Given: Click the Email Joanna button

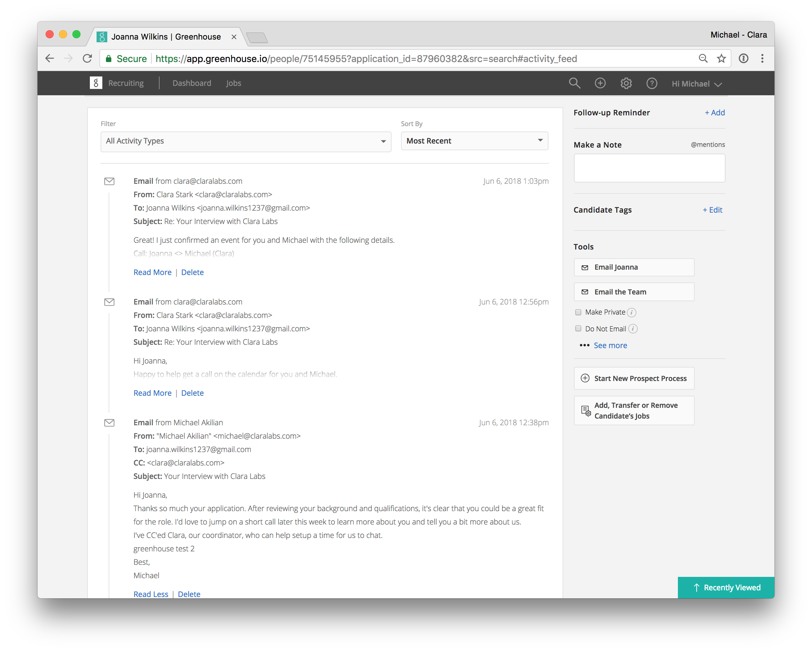Looking at the screenshot, I should click(x=634, y=267).
